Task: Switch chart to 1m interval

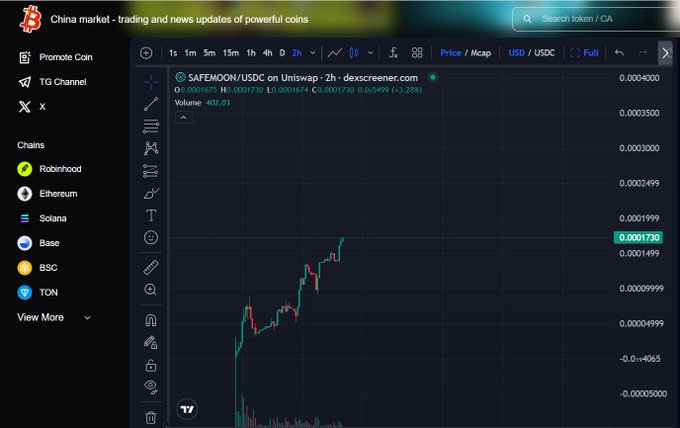Action: click(190, 53)
